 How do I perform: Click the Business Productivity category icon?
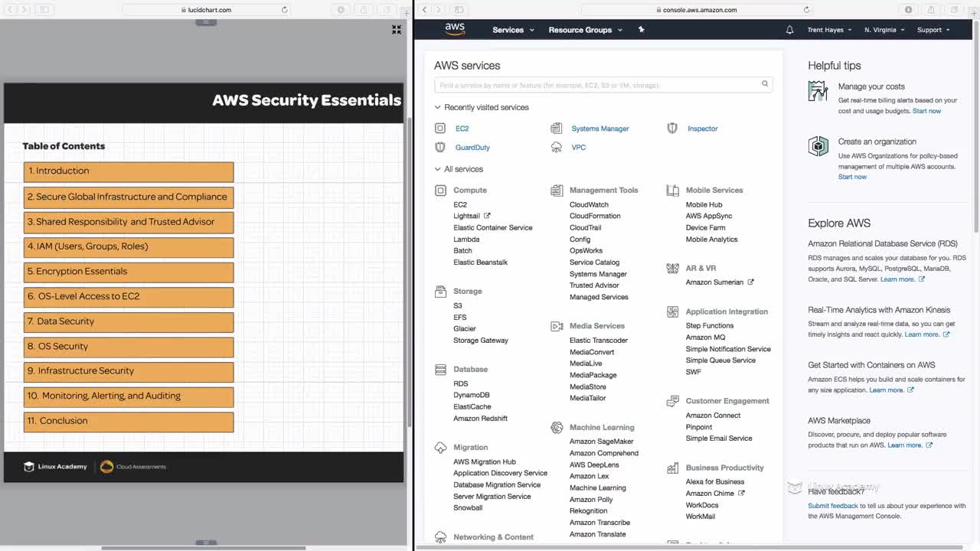[x=672, y=468]
